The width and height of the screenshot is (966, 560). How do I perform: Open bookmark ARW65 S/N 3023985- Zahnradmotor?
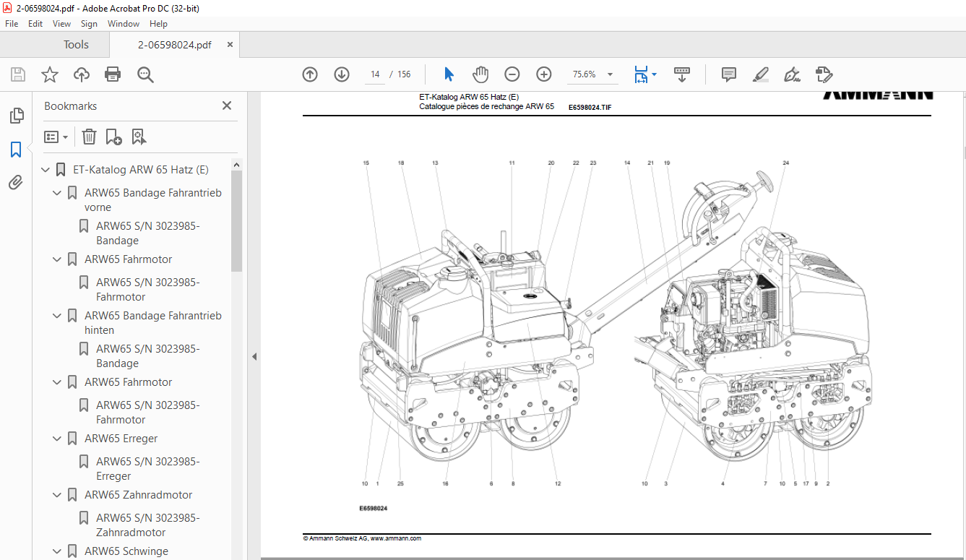coord(147,525)
